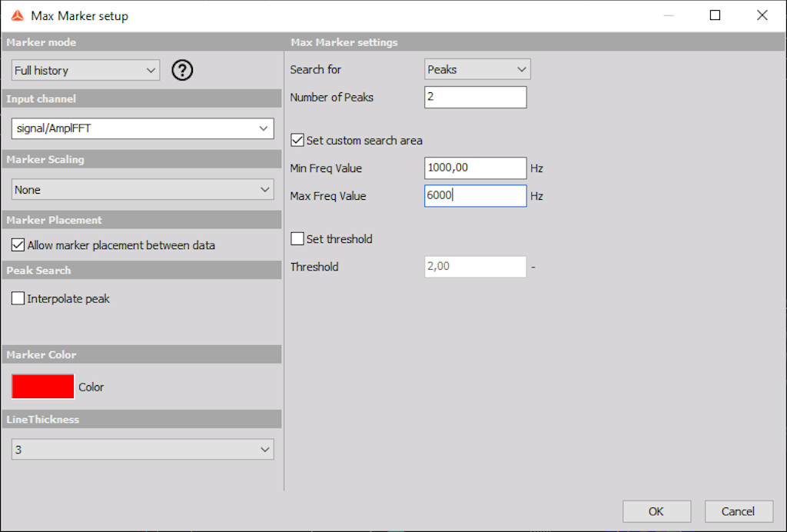Click the disabled Threshold value field
The width and height of the screenshot is (787, 532).
click(475, 267)
